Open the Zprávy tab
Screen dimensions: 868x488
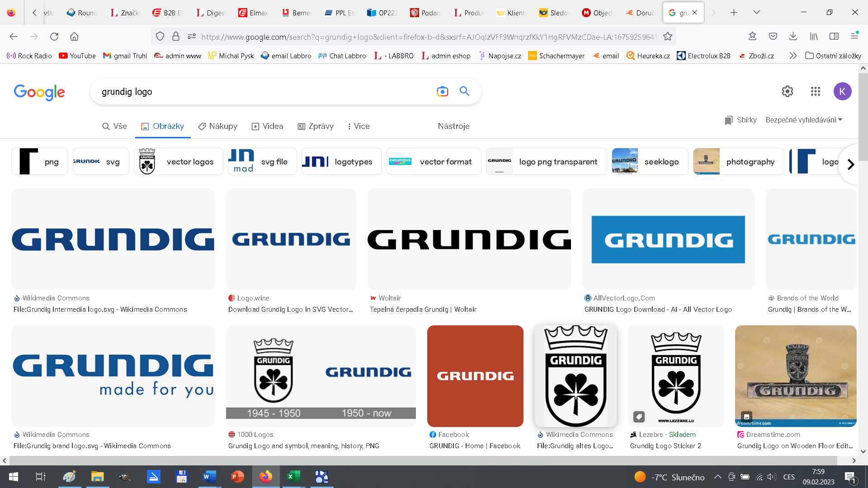pyautogui.click(x=316, y=126)
